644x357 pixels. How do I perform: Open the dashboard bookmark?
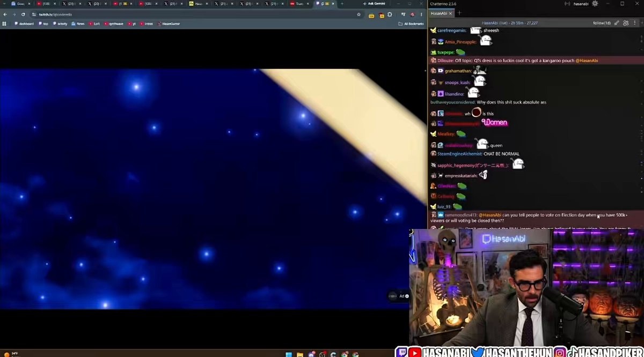point(24,24)
